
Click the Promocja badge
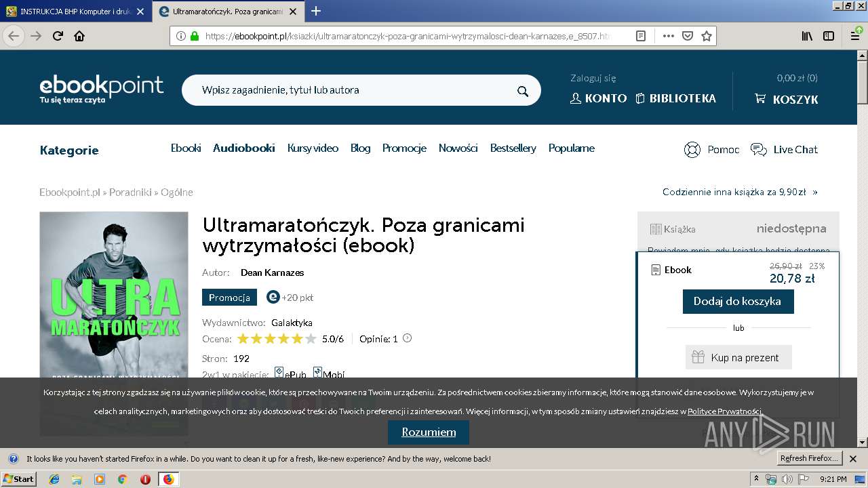[x=229, y=298]
